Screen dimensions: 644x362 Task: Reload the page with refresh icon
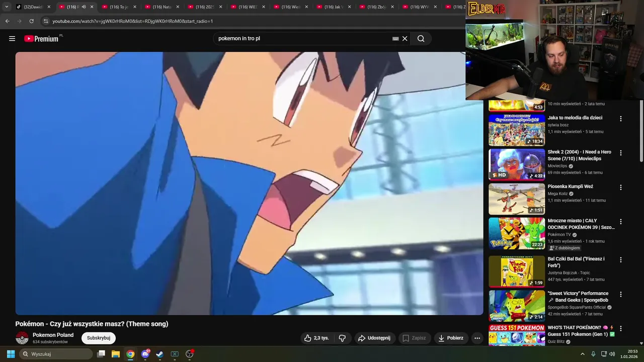coord(31,21)
